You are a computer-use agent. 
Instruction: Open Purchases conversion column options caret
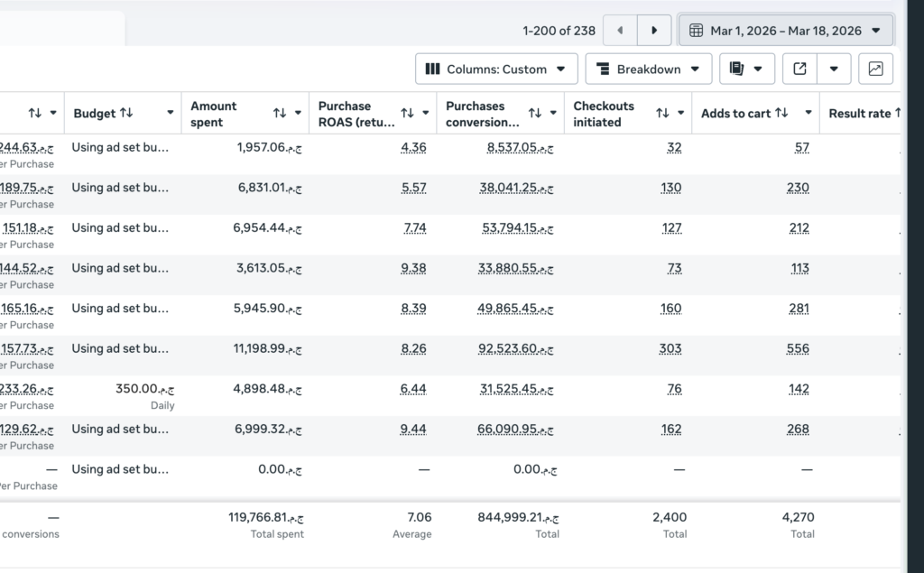pos(553,113)
